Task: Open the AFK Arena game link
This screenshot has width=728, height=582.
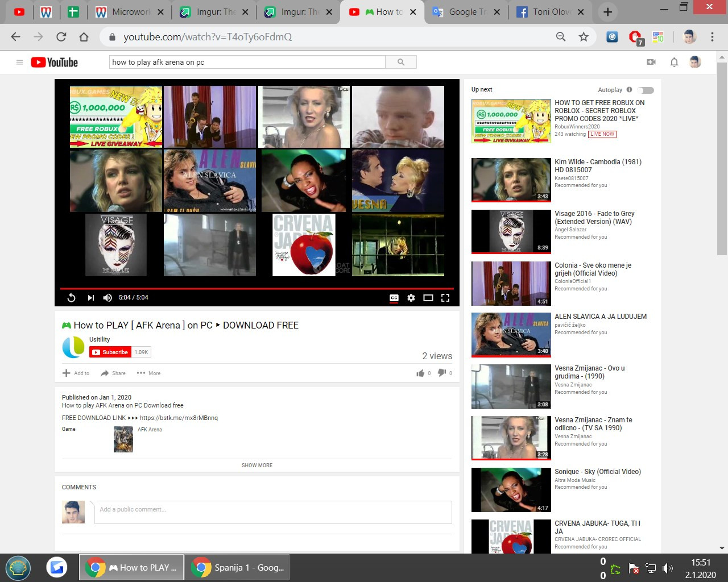Action: [x=150, y=430]
